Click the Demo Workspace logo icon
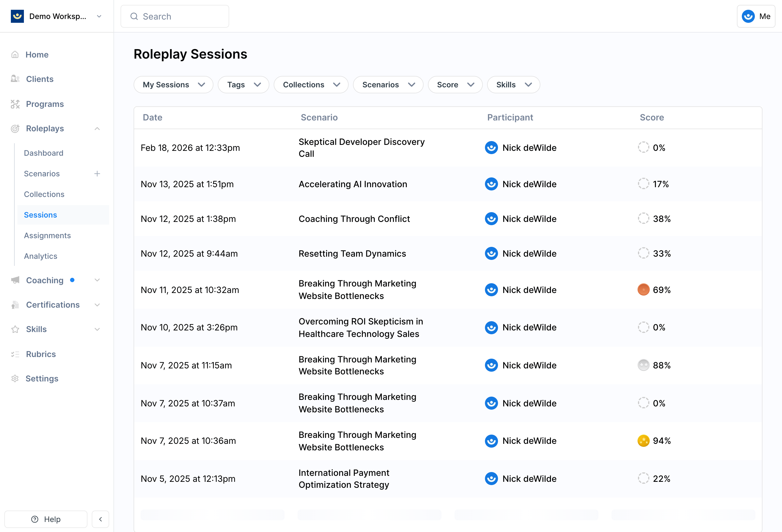Viewport: 782px width, 532px height. [x=17, y=16]
